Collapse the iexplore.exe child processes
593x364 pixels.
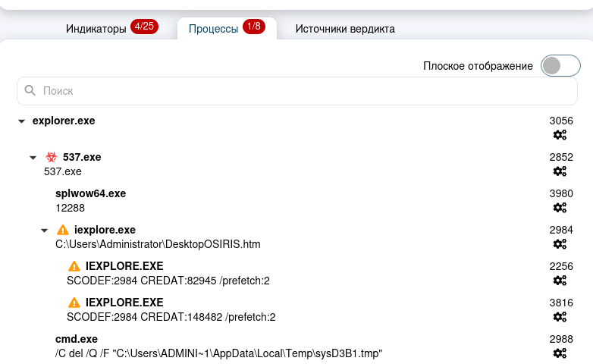coord(45,231)
